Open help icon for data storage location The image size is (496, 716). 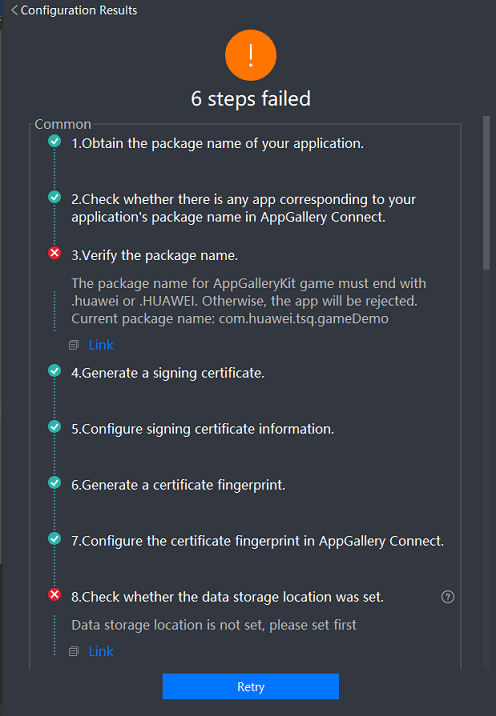(448, 597)
